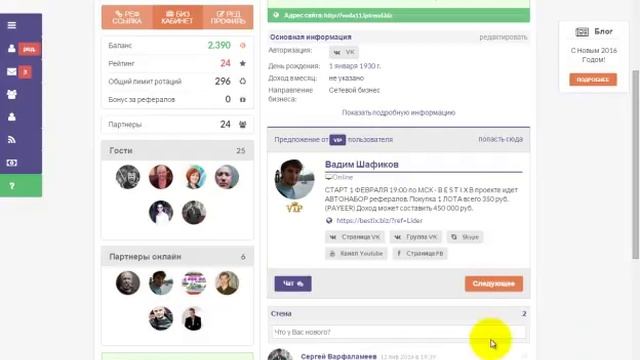
Task: Open the money banknote sidebar icon
Action: (x=12, y=163)
